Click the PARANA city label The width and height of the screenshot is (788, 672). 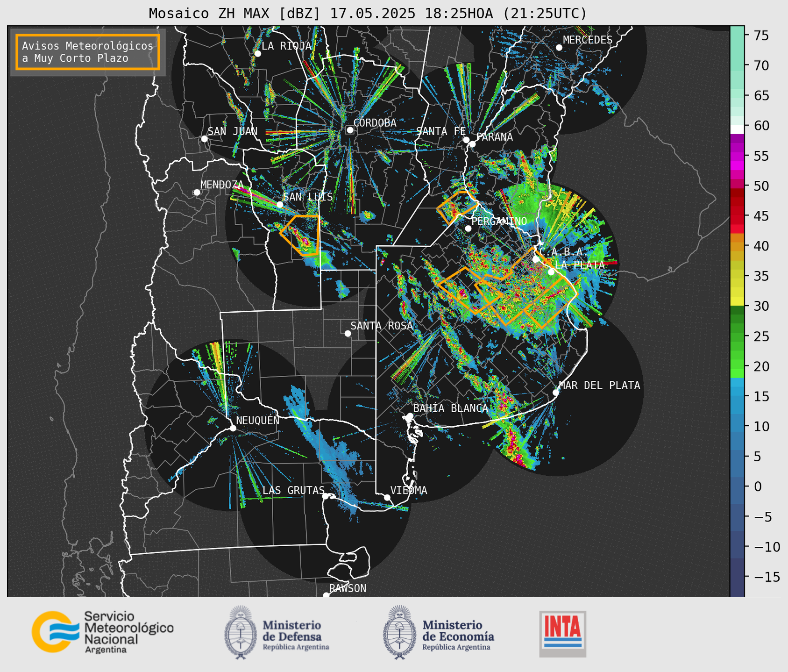pyautogui.click(x=494, y=137)
